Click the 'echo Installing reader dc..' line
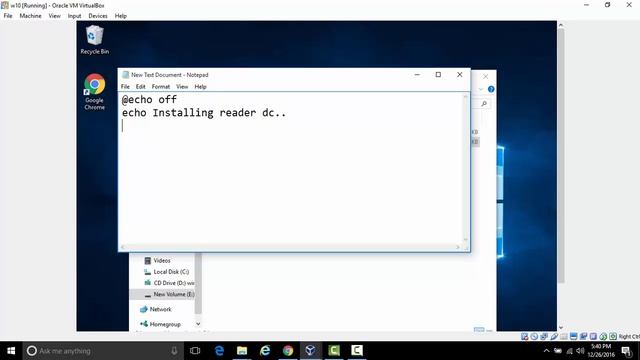This screenshot has width=640, height=360. [204, 113]
